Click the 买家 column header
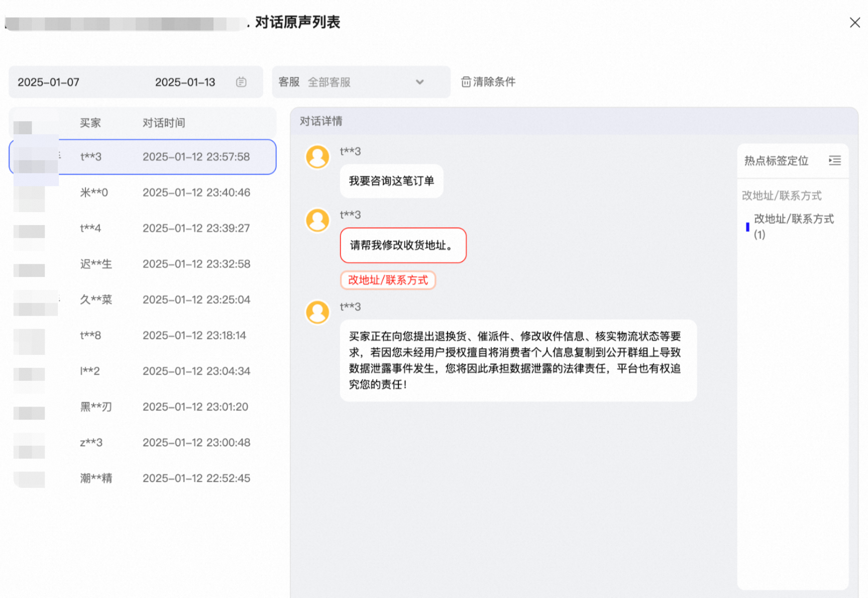Screen dimensions: 868x598 [90, 123]
